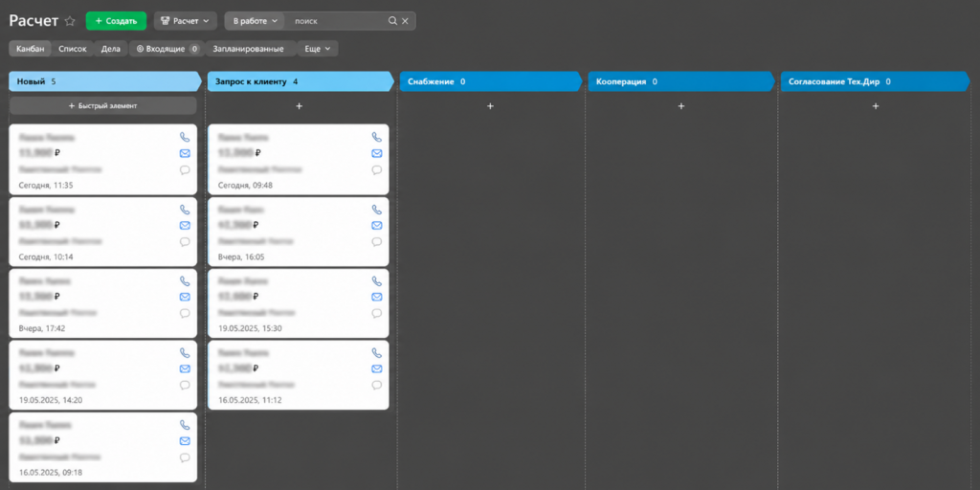Call from the 19.05.2025, 14:20 card
Screen dimensions: 980x490
click(x=185, y=352)
